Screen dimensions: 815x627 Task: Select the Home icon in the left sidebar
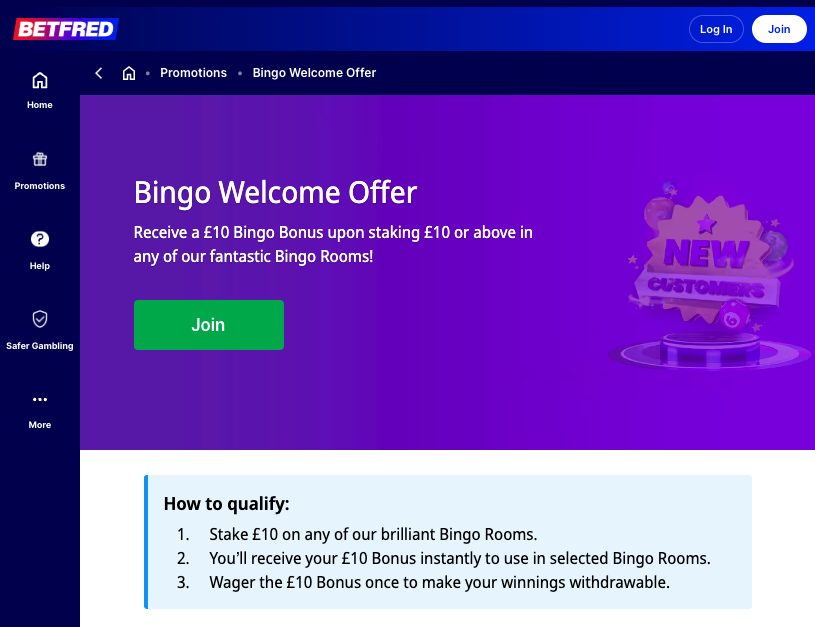[x=39, y=80]
